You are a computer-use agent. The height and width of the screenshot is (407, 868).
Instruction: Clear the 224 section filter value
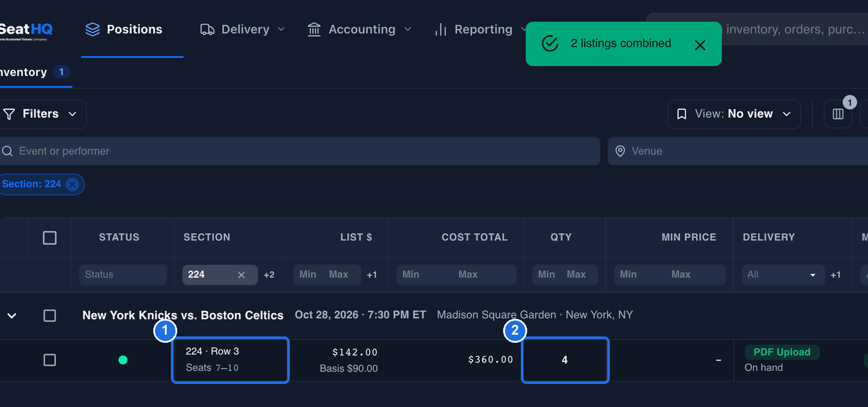click(x=241, y=275)
